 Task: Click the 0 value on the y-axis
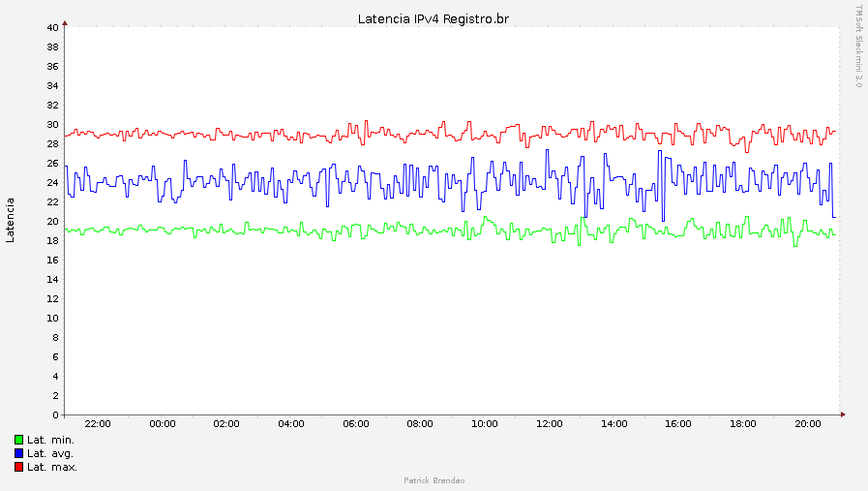click(56, 414)
